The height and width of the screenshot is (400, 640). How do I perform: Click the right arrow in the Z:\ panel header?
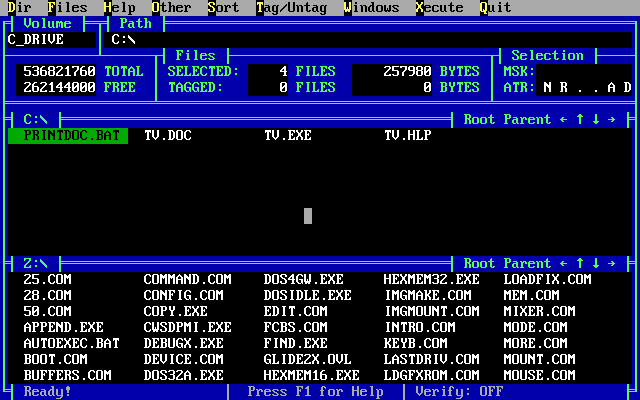(x=612, y=263)
